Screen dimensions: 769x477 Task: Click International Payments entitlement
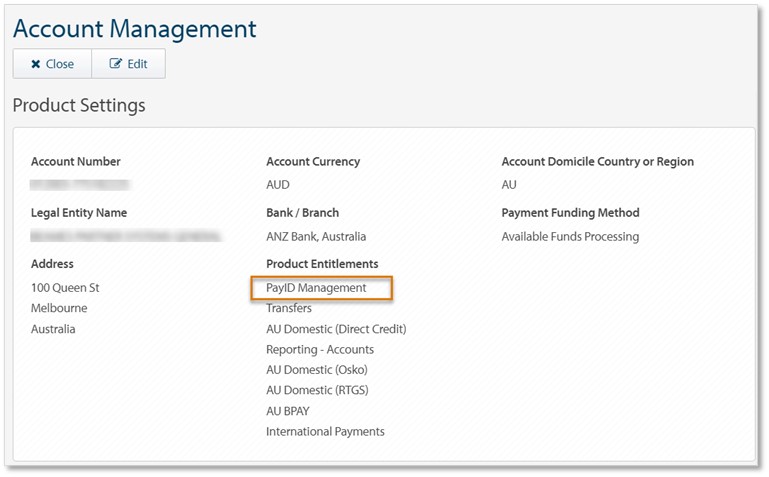(325, 432)
